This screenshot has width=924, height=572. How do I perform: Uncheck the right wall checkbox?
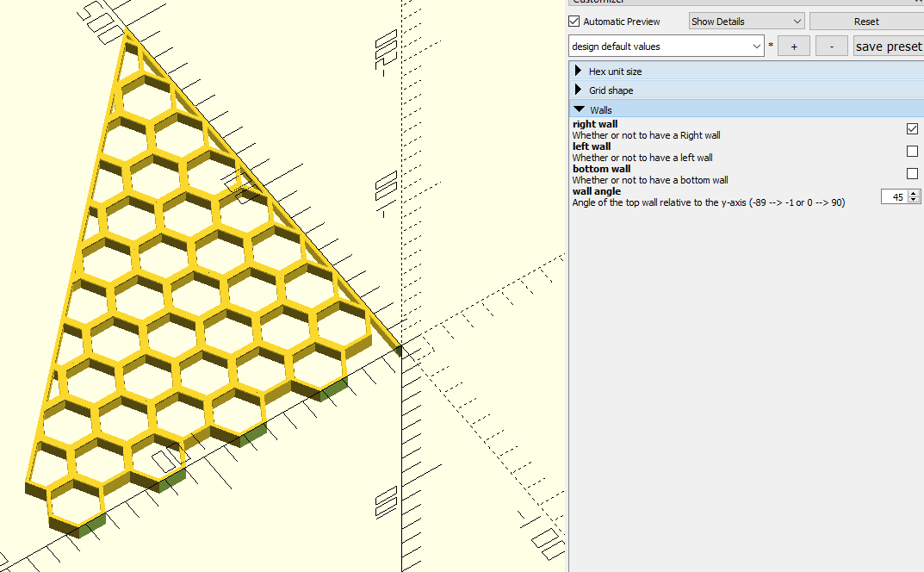point(912,128)
